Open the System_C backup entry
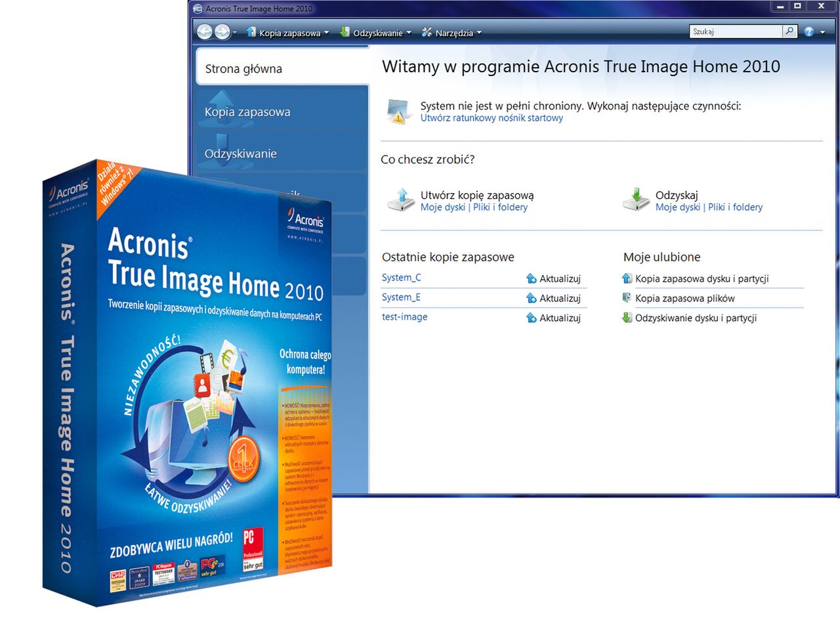The width and height of the screenshot is (840, 635). click(402, 278)
